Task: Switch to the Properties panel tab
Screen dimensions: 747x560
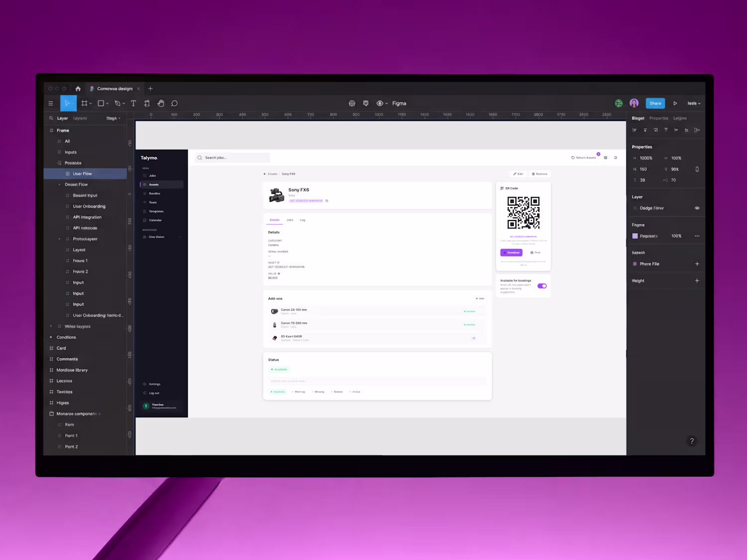Action: point(658,118)
